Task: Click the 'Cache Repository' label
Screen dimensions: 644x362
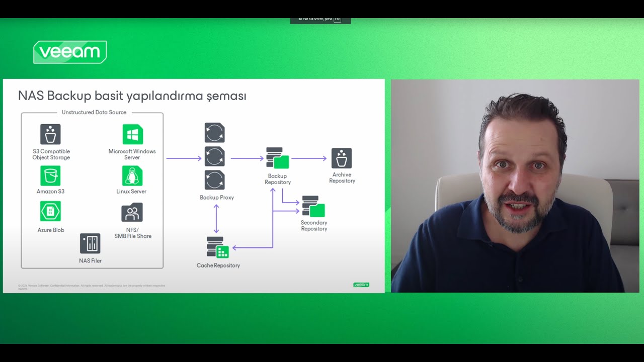Action: pyautogui.click(x=218, y=265)
